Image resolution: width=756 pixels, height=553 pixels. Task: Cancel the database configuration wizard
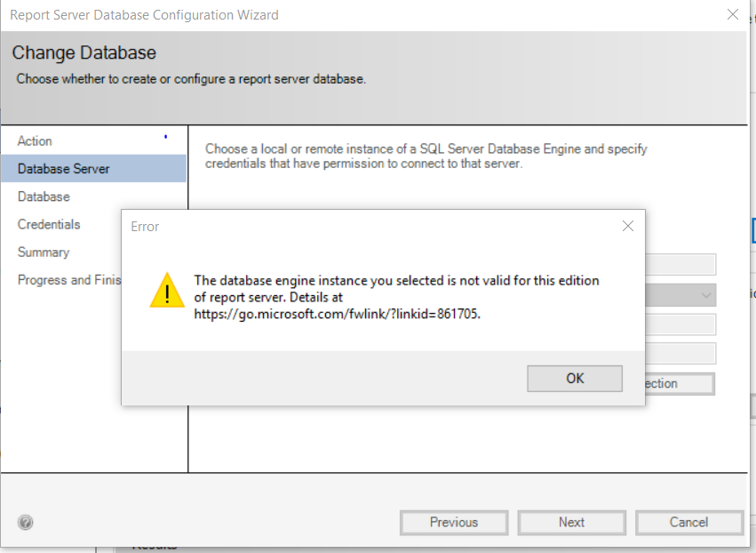click(x=688, y=523)
